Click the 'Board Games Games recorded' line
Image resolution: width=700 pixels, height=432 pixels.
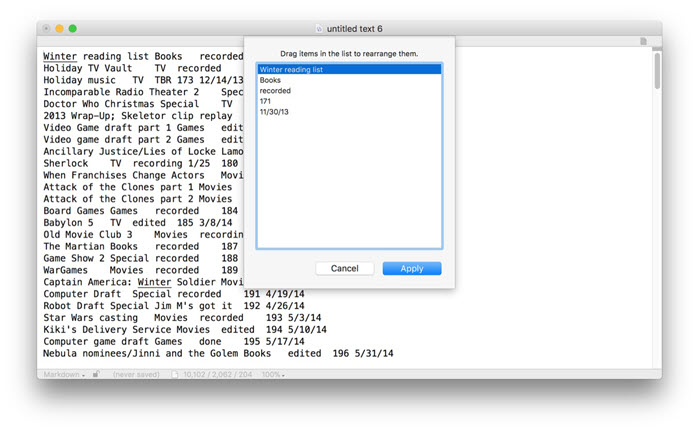(x=141, y=211)
